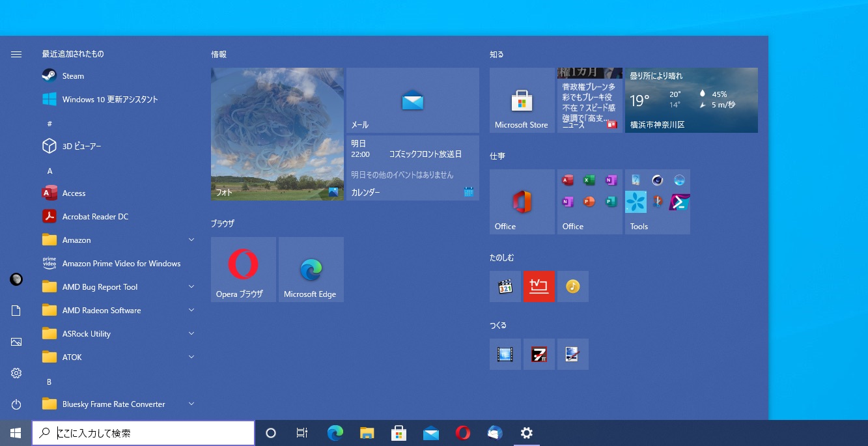Open the filmstrip video editor tile
This screenshot has height=446, width=868.
(505, 354)
